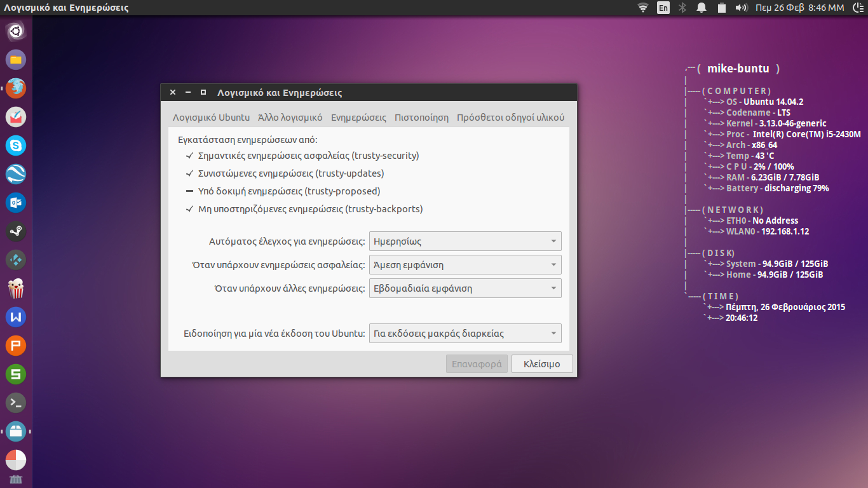
Task: Open the 'Ημερησίως' update check dropdown
Action: tap(465, 241)
